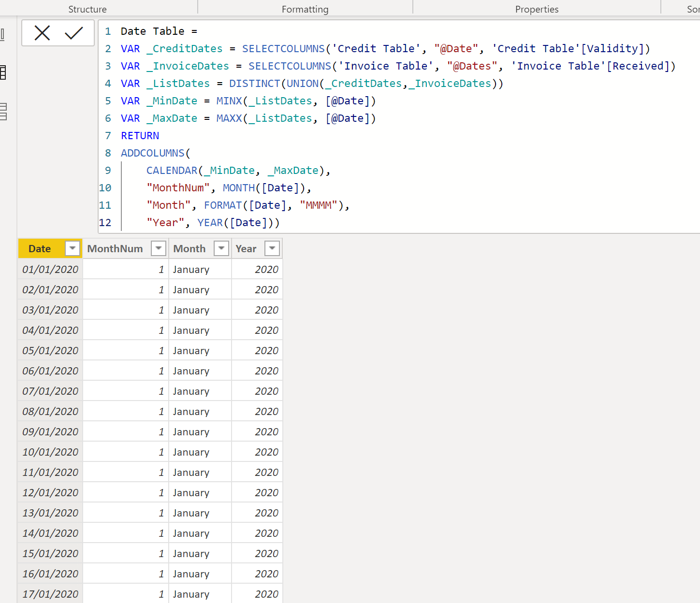Click the YEAR function on line 12
The width and height of the screenshot is (700, 603).
(210, 223)
